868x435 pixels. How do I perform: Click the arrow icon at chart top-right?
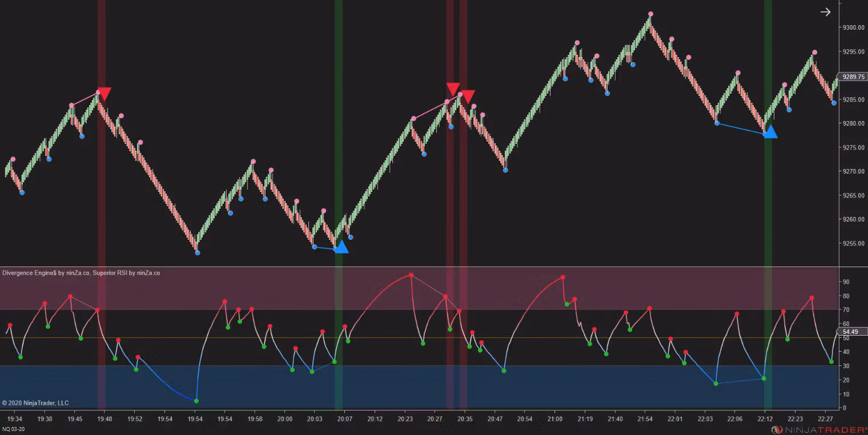click(825, 12)
